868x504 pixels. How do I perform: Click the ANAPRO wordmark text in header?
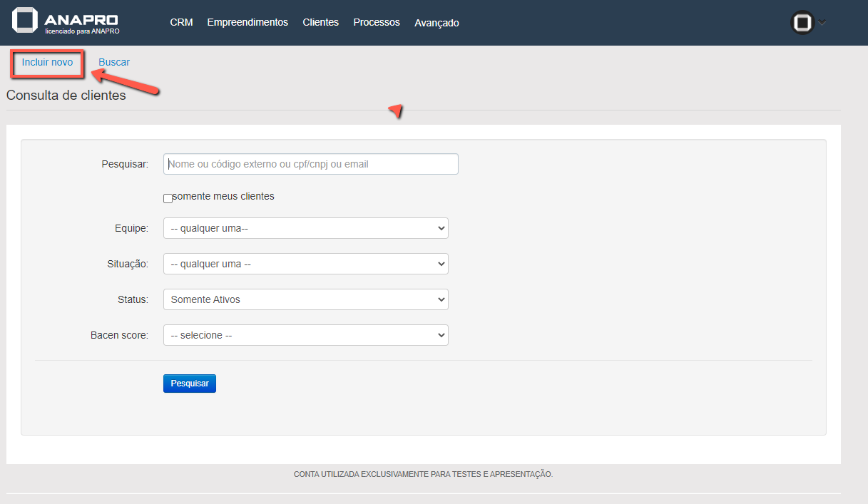[81, 19]
